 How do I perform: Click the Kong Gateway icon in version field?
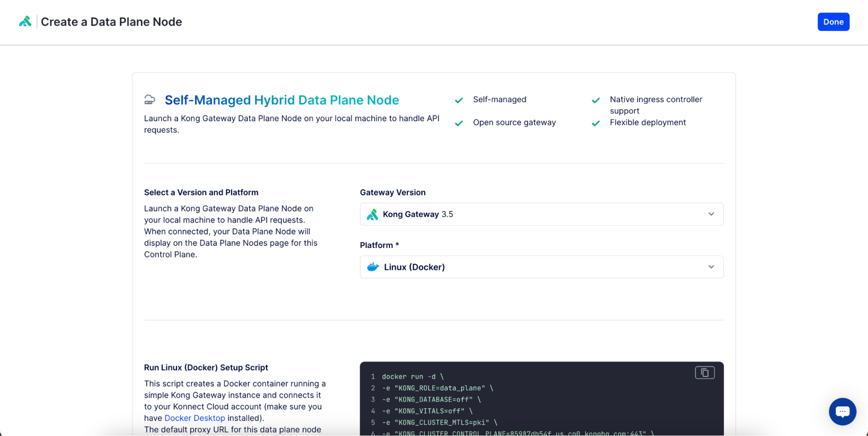coord(372,215)
